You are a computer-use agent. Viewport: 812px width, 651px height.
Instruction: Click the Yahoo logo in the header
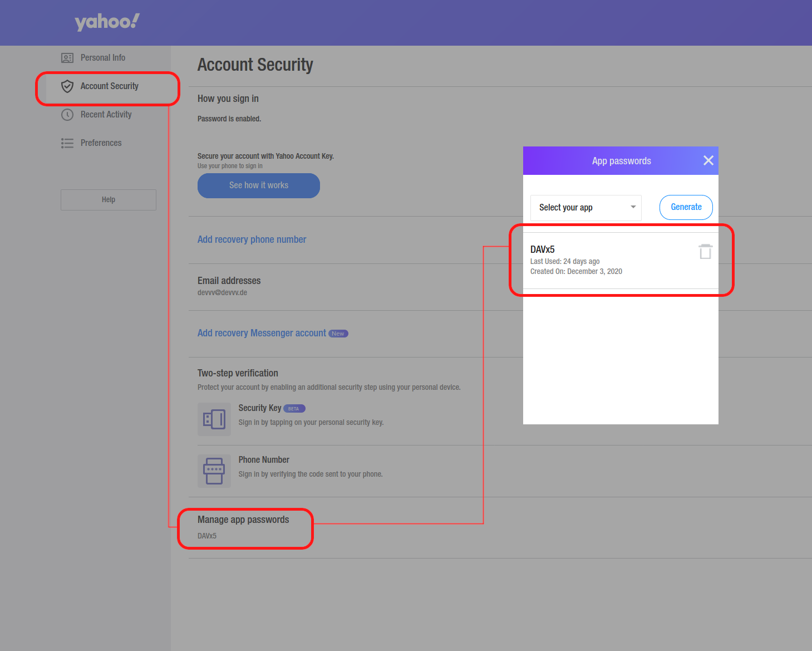tap(107, 22)
